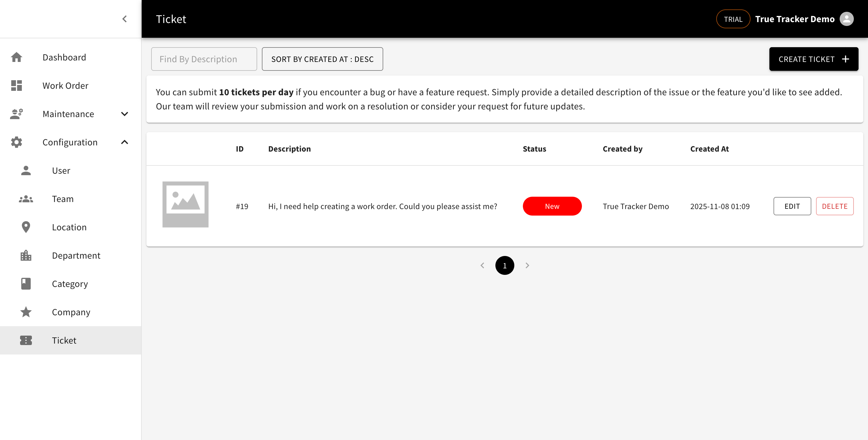Edit ticket #19
This screenshot has width=868, height=440.
pos(792,206)
